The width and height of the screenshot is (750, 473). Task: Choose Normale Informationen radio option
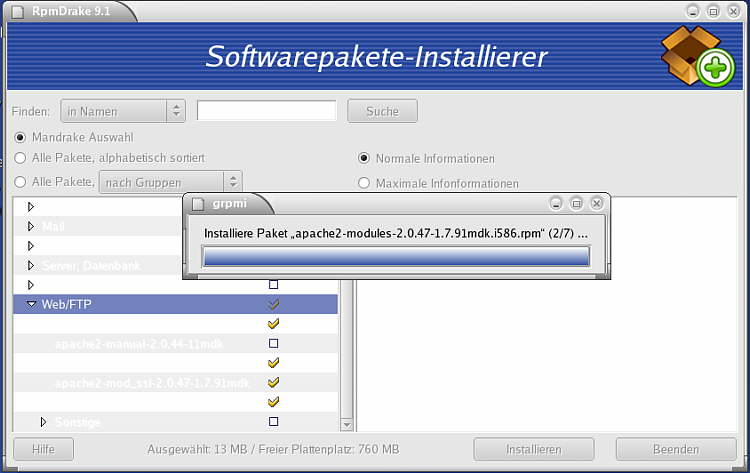pos(364,158)
